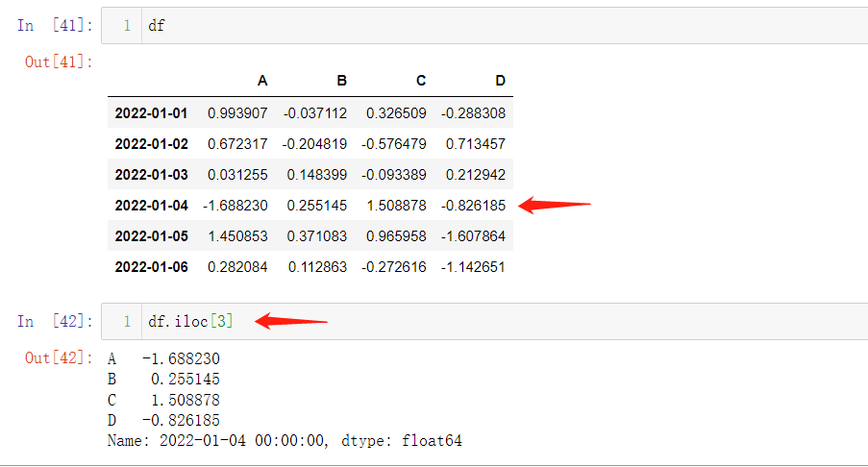Click cell value -0.037112
Image resolution: width=868 pixels, height=467 pixels.
tap(315, 113)
